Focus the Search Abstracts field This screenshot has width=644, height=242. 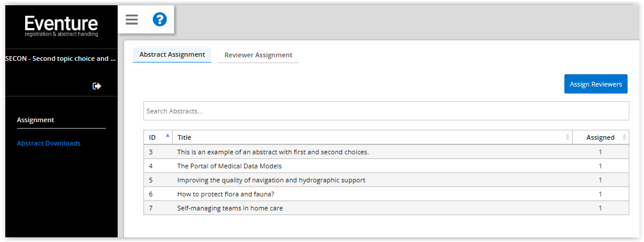click(x=386, y=111)
